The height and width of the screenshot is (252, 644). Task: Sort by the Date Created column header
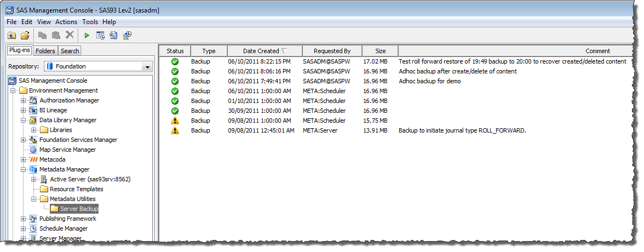pos(265,51)
